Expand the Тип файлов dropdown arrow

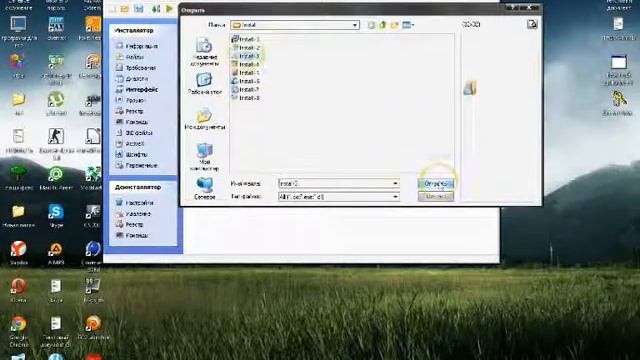pyautogui.click(x=395, y=197)
